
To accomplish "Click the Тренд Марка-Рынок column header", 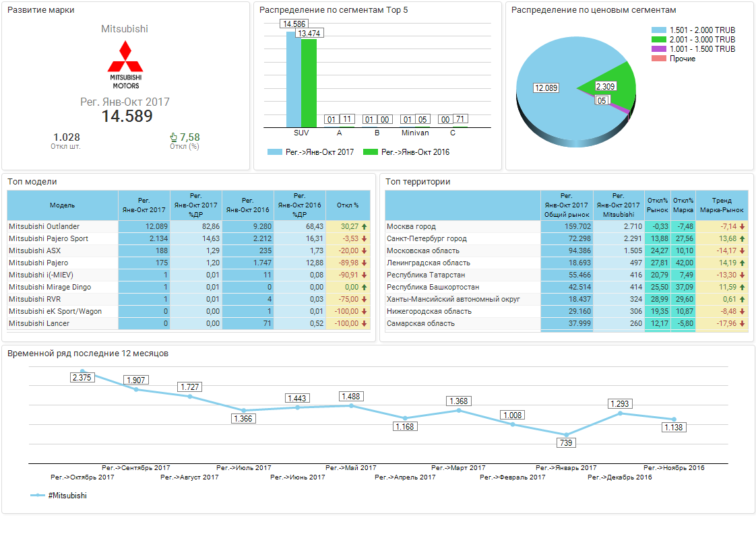I will point(722,205).
